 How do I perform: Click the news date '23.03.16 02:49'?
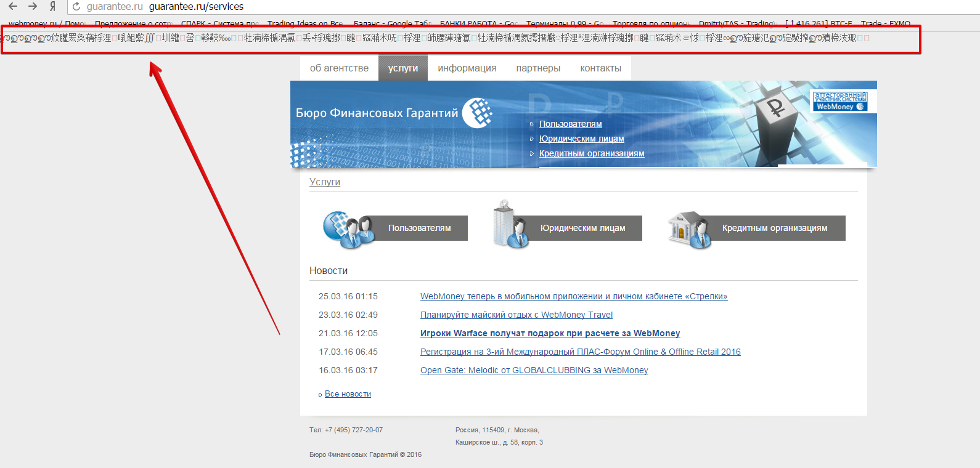[x=348, y=315]
